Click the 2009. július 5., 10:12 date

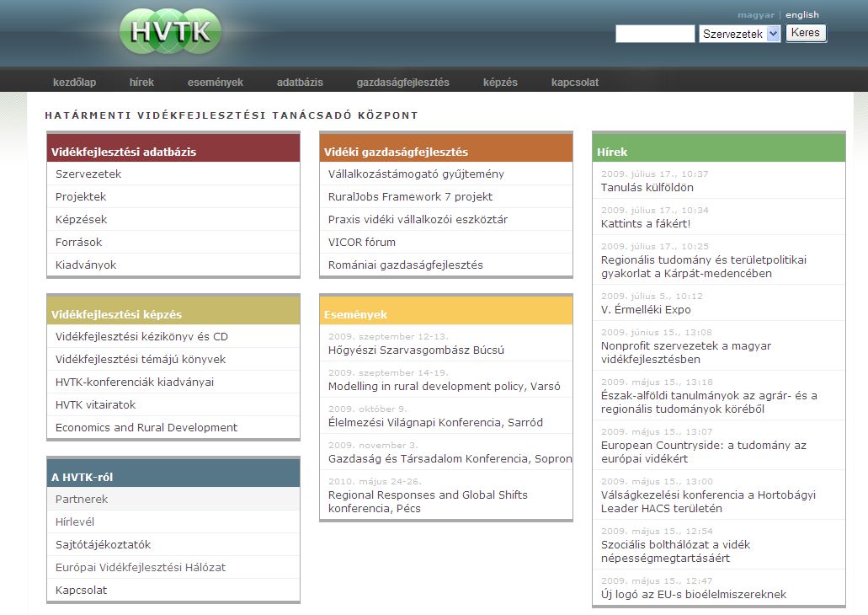(652, 296)
